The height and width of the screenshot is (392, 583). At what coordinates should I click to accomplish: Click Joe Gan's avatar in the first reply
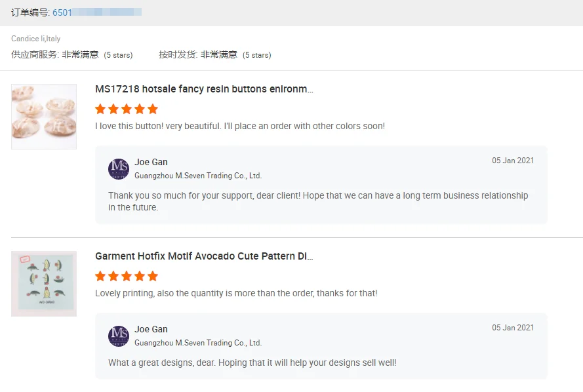(x=119, y=169)
